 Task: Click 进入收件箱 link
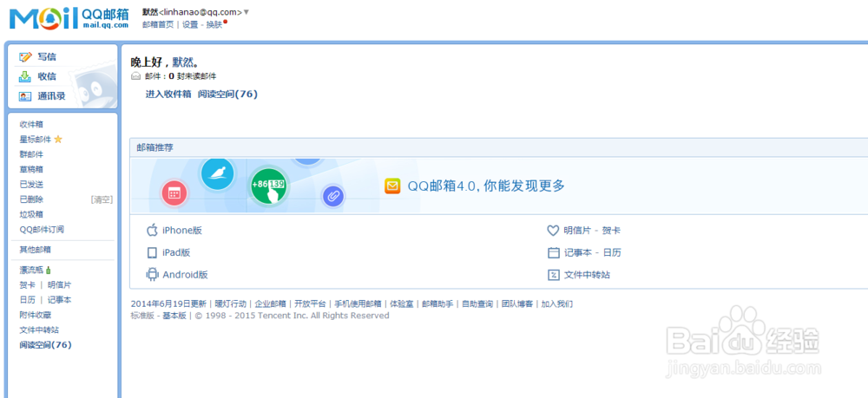click(168, 94)
